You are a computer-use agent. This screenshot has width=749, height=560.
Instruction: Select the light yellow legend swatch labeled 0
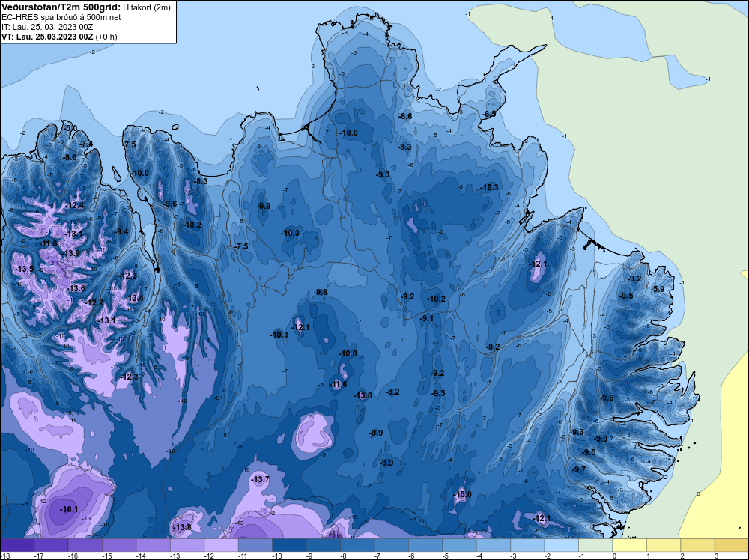[x=630, y=545]
